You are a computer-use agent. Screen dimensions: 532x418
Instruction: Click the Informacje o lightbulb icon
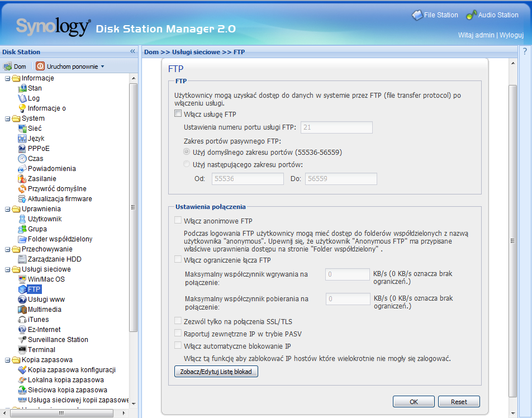click(x=22, y=108)
